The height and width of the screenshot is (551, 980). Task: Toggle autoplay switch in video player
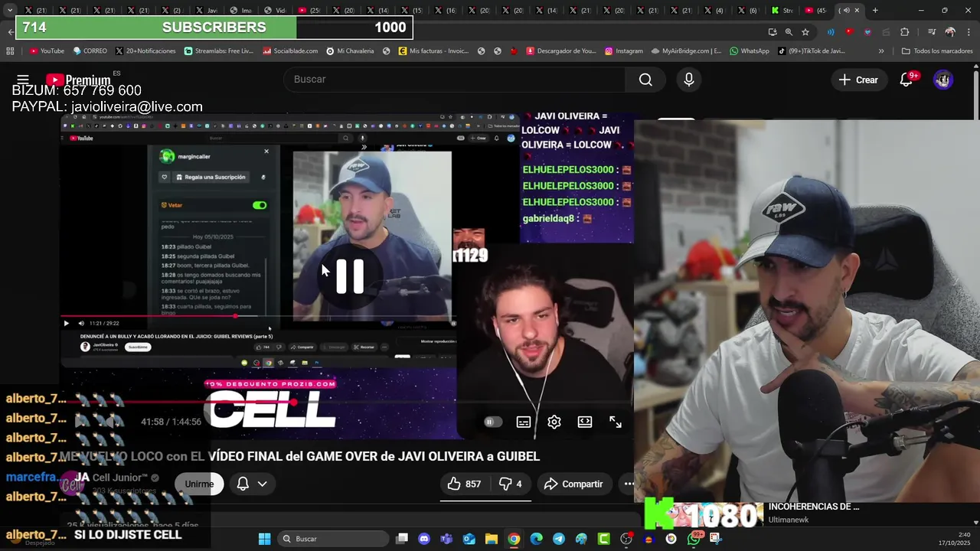[x=492, y=422]
